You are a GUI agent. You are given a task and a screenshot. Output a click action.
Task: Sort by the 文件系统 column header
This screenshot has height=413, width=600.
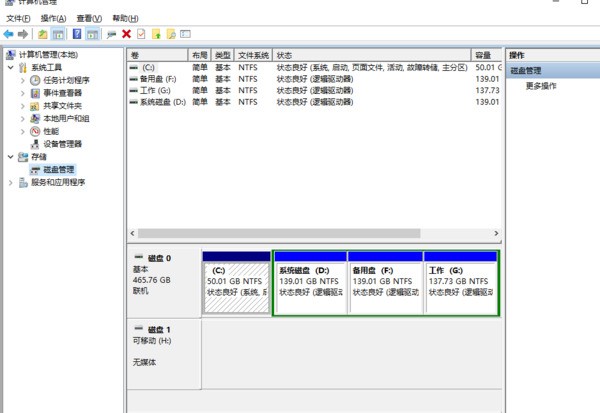point(253,55)
